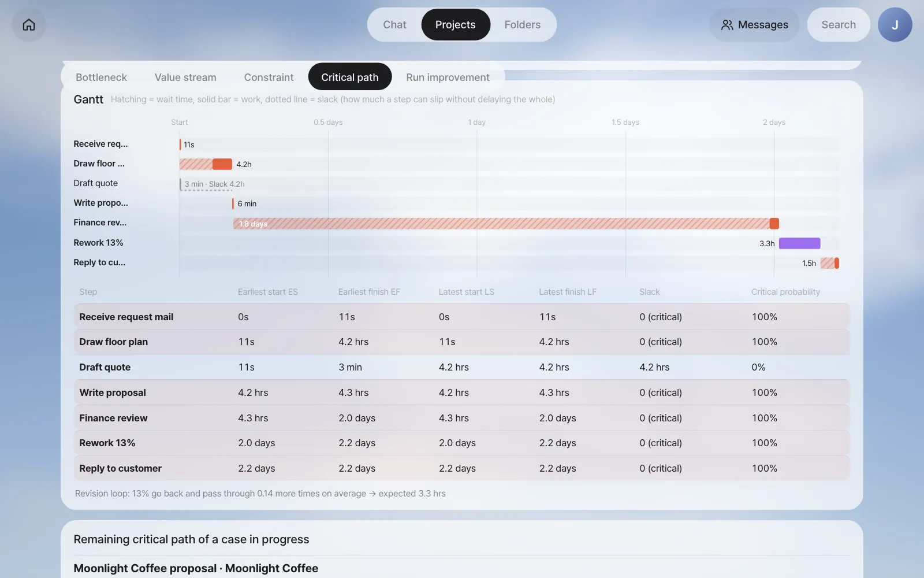Select the Draw floor plan table row
Viewport: 924px width, 578px height.
tap(461, 342)
